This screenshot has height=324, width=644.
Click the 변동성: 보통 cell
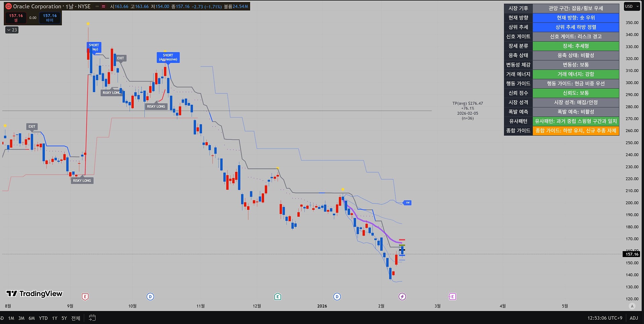576,65
